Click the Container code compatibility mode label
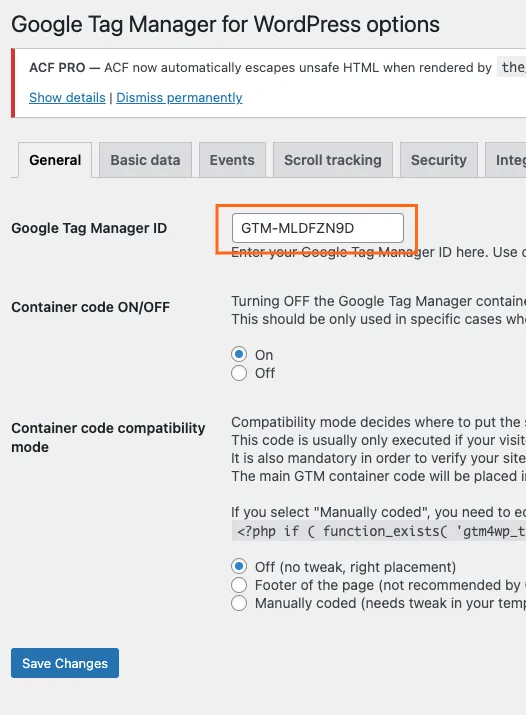The image size is (526, 715). pyautogui.click(x=108, y=437)
